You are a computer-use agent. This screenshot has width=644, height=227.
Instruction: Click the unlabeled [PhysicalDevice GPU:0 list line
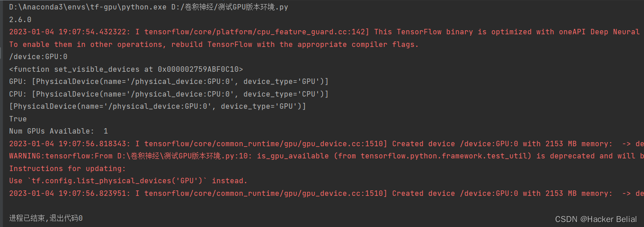158,107
